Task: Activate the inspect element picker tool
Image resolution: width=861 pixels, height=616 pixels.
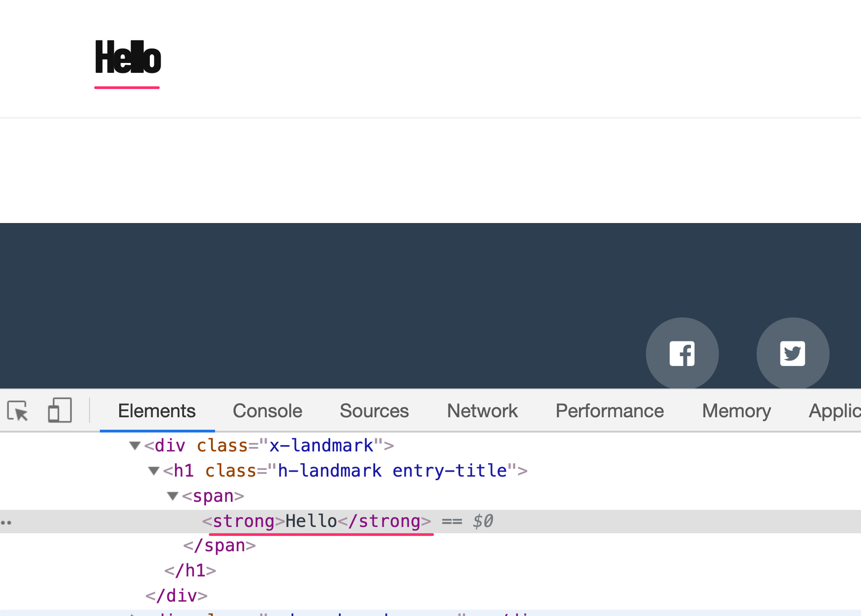Action: 18,411
